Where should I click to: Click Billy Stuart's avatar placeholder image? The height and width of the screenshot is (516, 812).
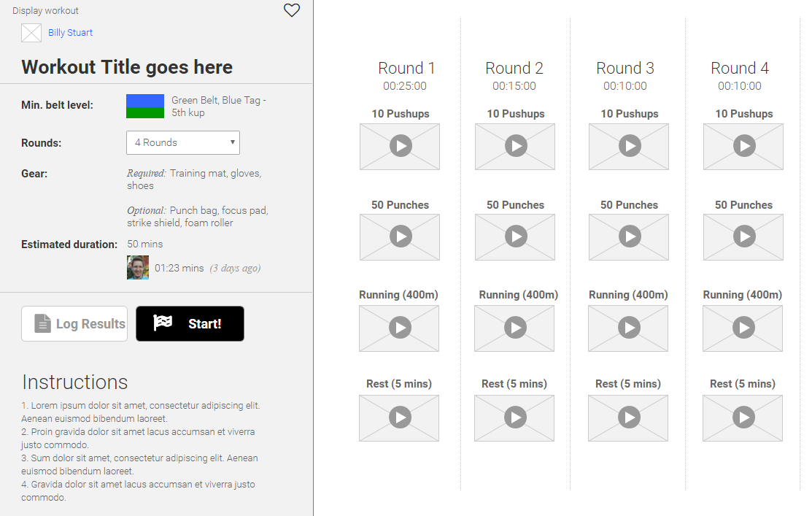point(31,33)
